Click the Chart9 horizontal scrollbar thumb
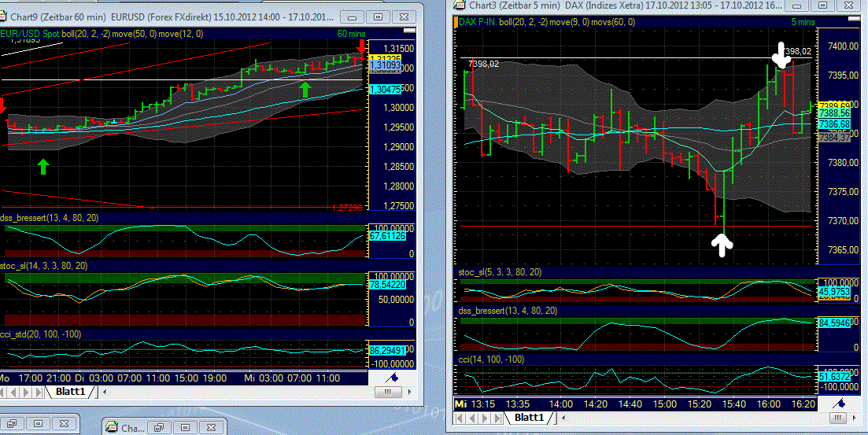This screenshot has height=435, width=868. click(x=387, y=392)
